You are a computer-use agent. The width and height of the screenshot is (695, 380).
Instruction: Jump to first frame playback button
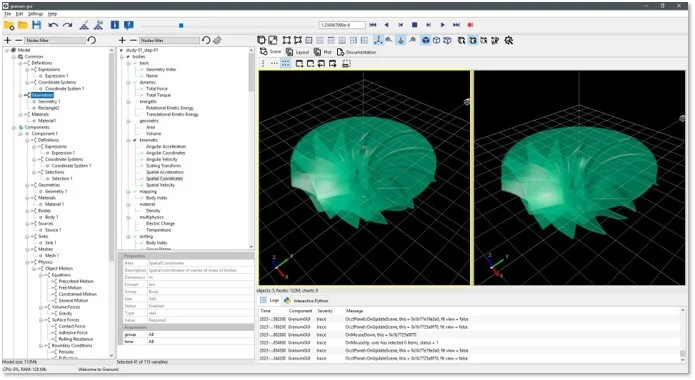373,25
